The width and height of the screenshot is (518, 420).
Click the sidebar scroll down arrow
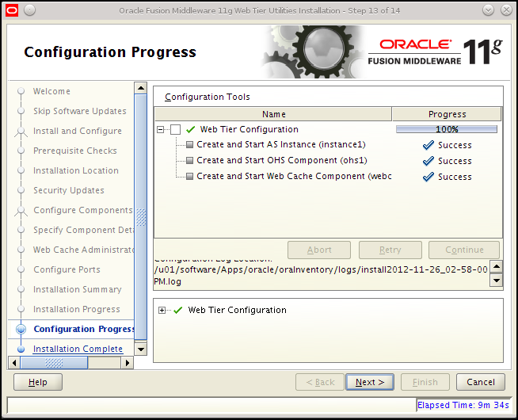point(141,349)
